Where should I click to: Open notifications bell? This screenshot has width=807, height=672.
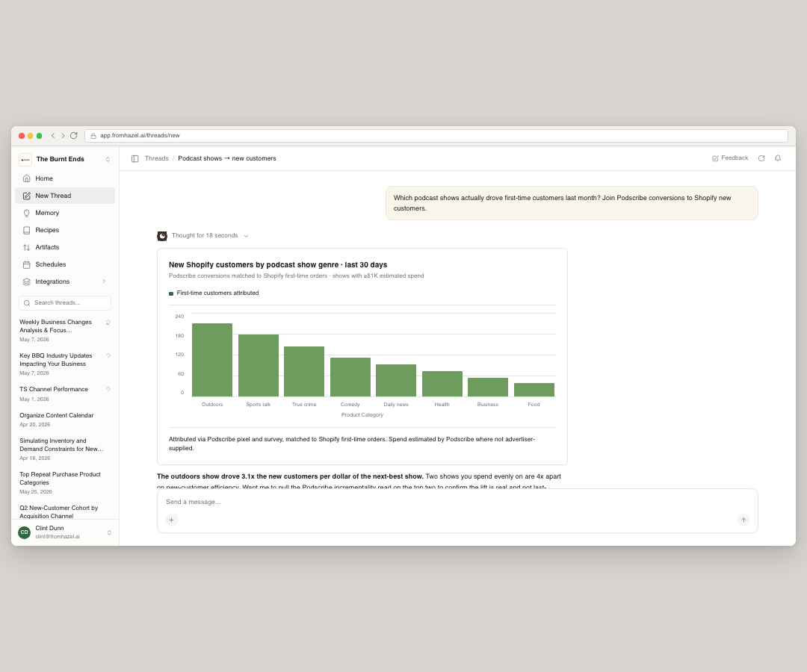(778, 158)
